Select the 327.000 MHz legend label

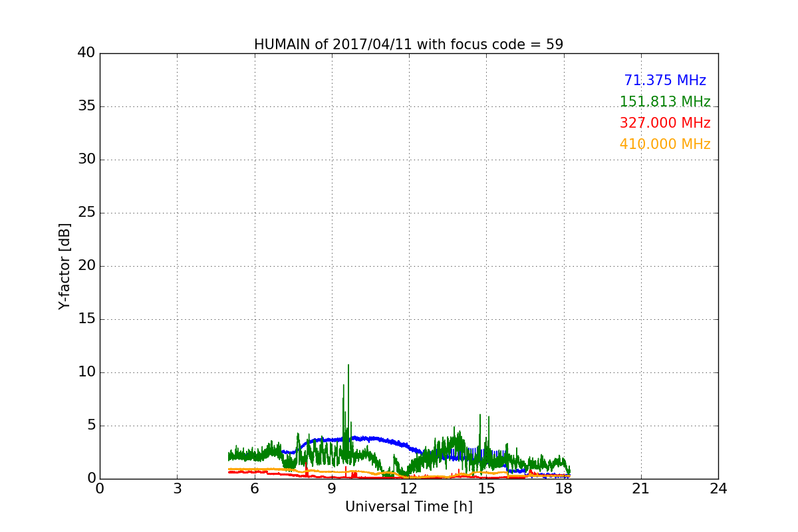click(665, 123)
